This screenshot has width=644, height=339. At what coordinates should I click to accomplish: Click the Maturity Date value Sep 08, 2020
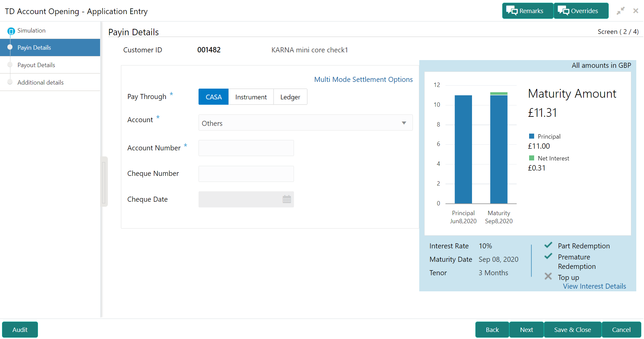click(499, 259)
